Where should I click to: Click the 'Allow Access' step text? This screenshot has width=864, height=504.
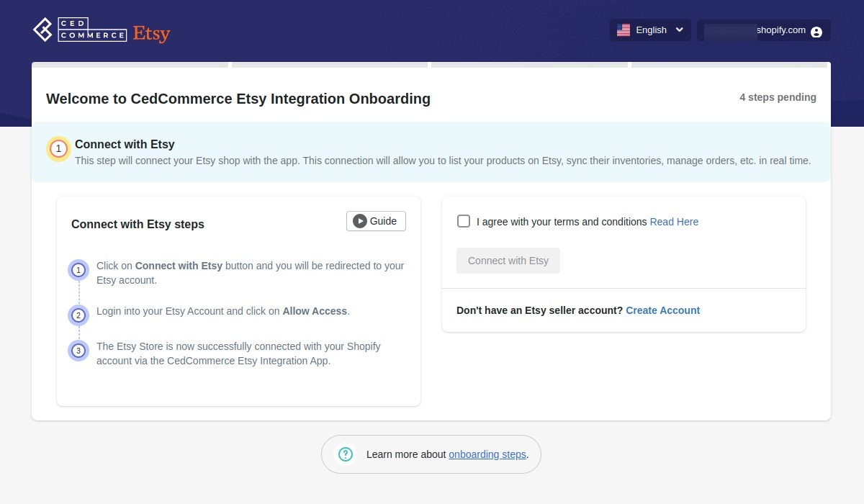(315, 311)
